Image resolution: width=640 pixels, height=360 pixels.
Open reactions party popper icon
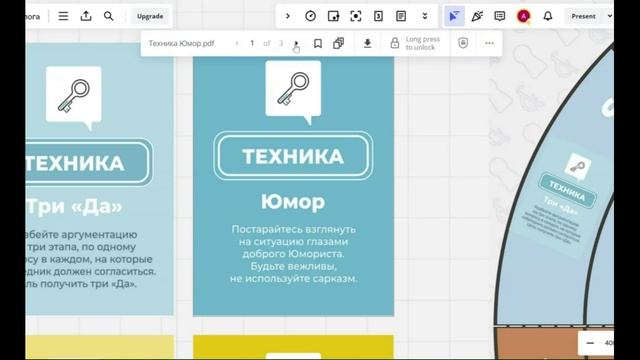coord(477,16)
